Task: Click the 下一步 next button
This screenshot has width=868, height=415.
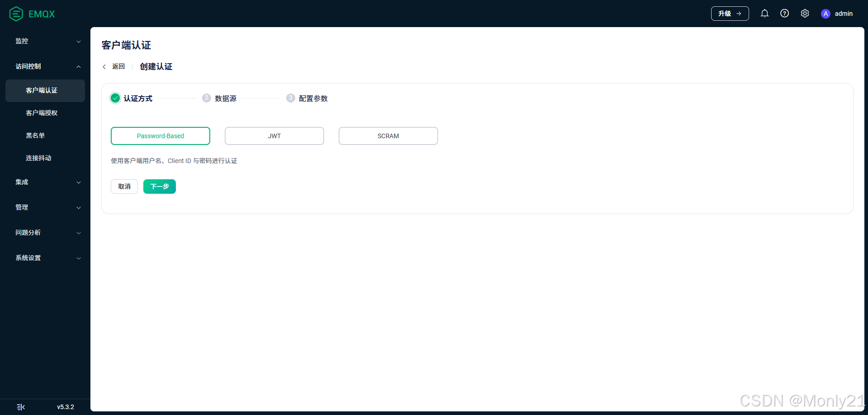Action: coord(160,187)
